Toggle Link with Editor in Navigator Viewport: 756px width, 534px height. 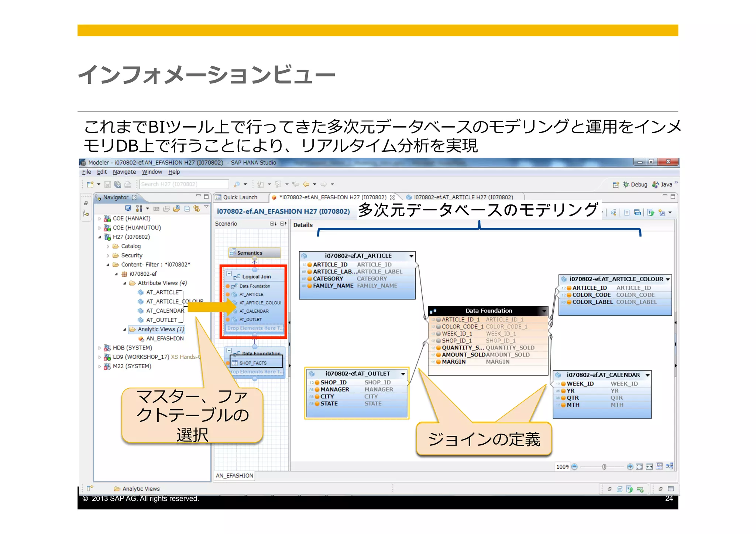[x=197, y=209]
